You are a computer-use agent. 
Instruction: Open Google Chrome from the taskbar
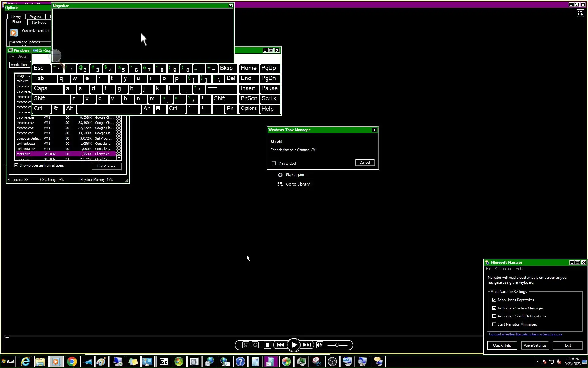point(72,362)
